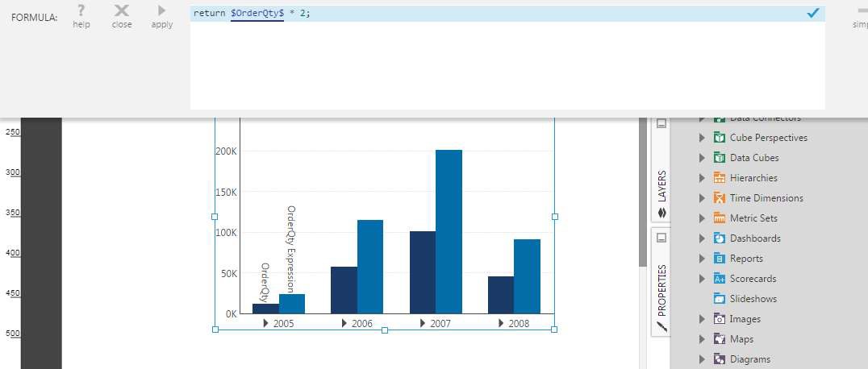The width and height of the screenshot is (868, 369).
Task: Toggle the pin box above the Layers tab
Action: [661, 123]
